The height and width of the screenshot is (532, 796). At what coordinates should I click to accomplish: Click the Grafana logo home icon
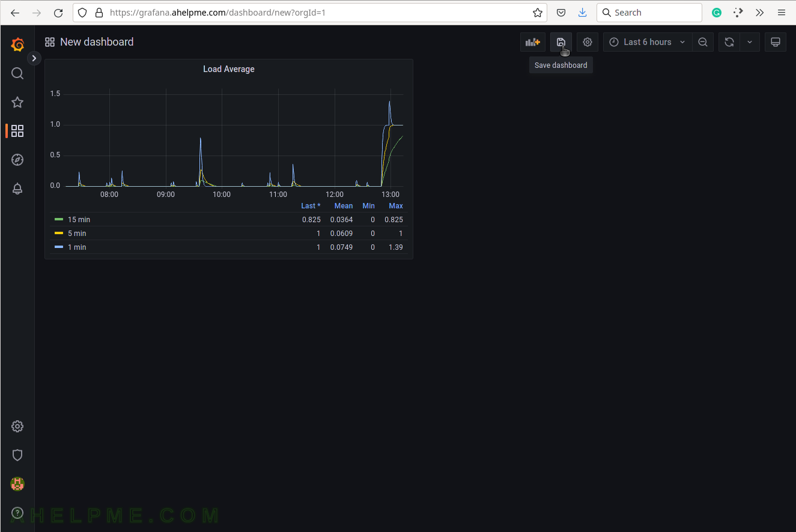click(x=17, y=44)
